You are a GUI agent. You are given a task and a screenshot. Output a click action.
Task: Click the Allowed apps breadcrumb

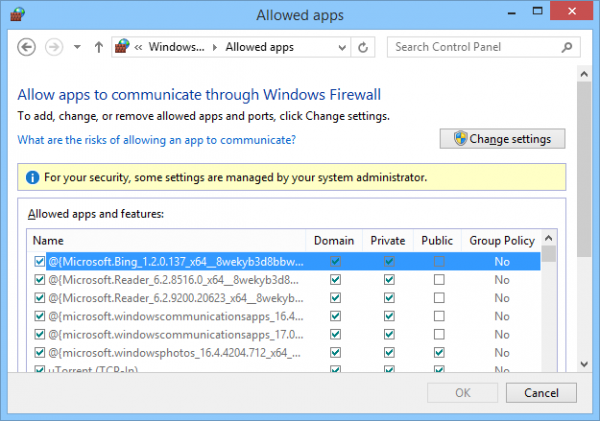[x=259, y=47]
